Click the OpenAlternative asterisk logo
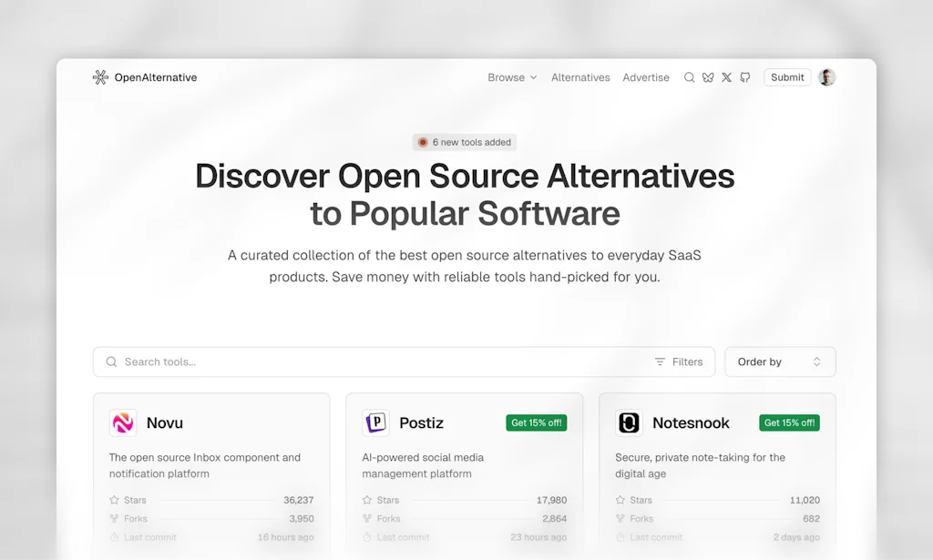This screenshot has height=560, width=933. click(98, 76)
